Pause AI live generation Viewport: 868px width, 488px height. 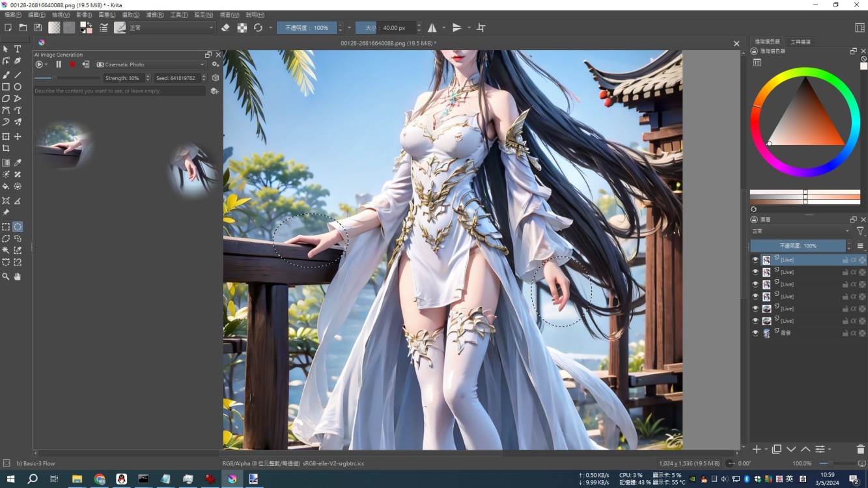59,64
